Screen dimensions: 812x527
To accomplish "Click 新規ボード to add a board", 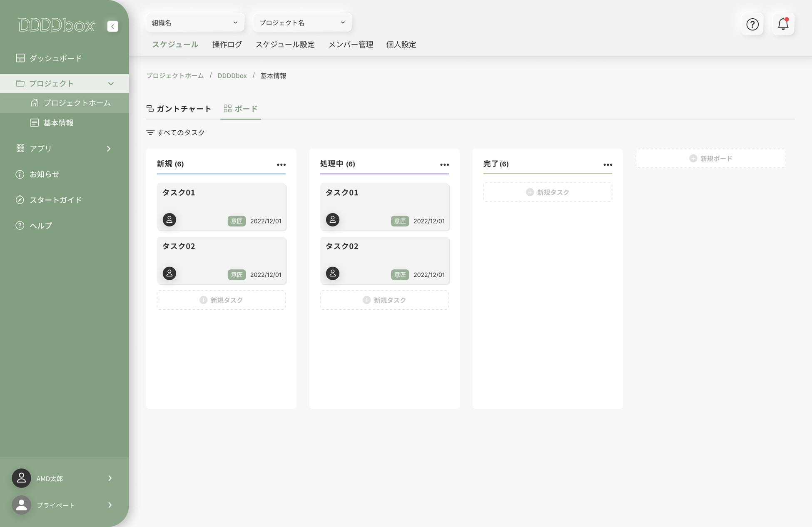I will [x=711, y=158].
